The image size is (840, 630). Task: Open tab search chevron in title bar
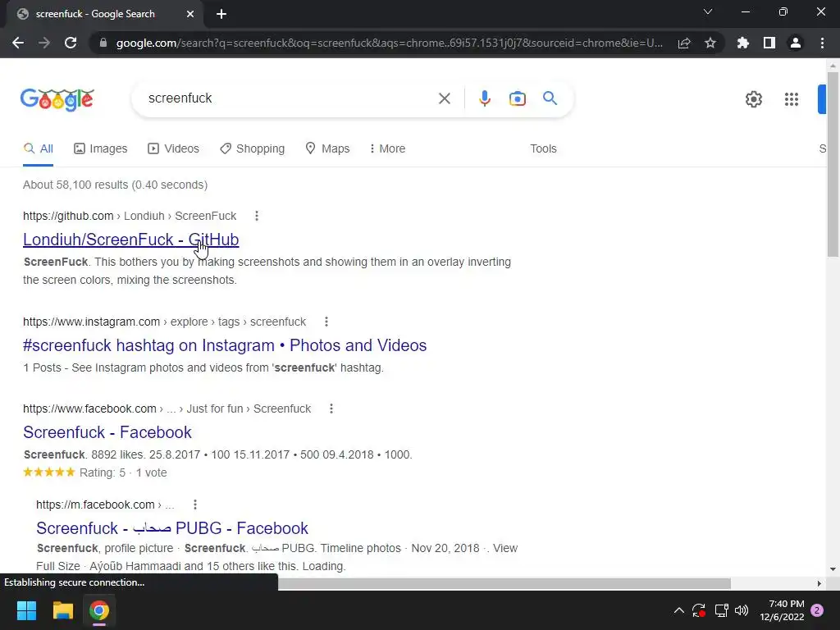pos(708,11)
